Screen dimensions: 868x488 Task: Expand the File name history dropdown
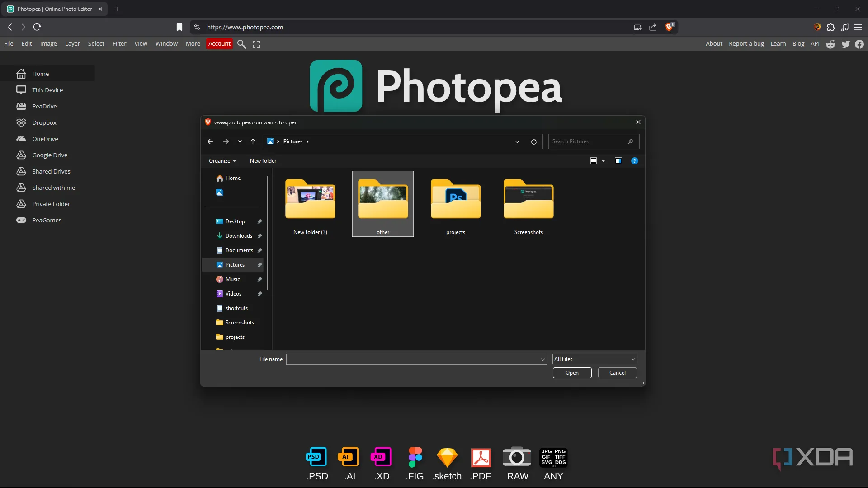point(543,359)
